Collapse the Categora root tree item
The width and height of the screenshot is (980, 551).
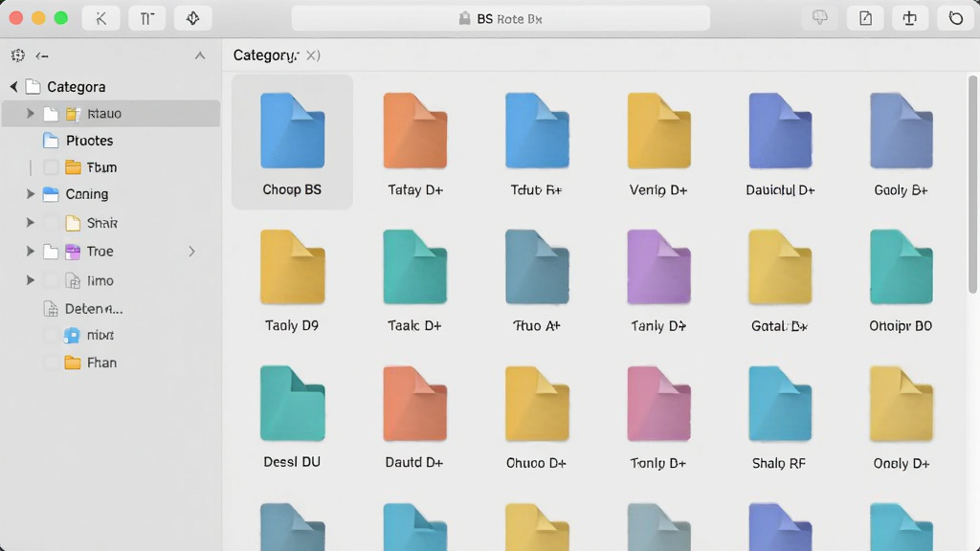click(13, 86)
